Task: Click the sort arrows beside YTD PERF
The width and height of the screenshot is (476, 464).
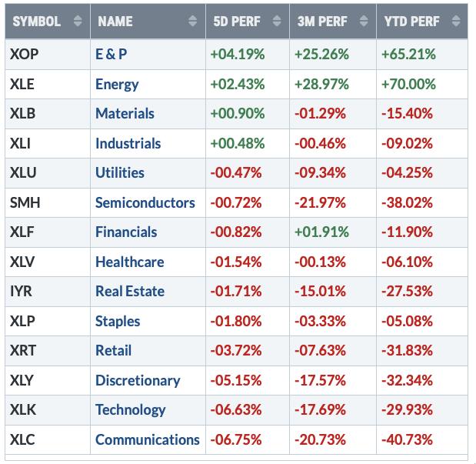Action: (455, 22)
